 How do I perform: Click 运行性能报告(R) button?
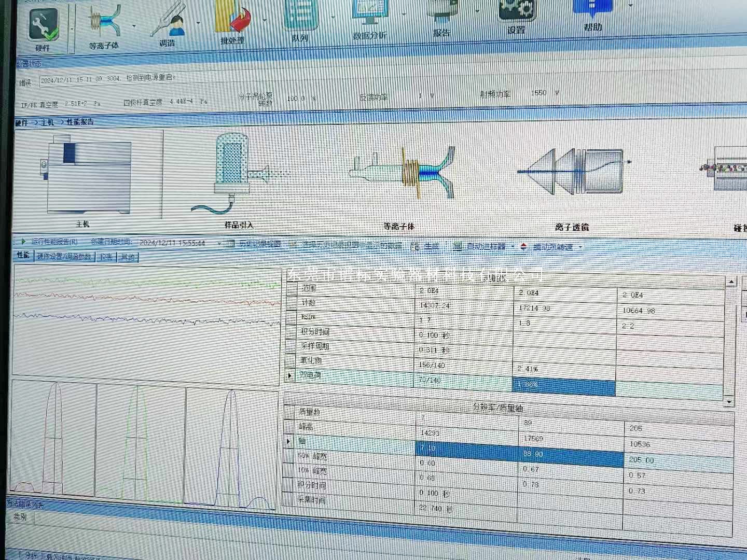click(50, 242)
